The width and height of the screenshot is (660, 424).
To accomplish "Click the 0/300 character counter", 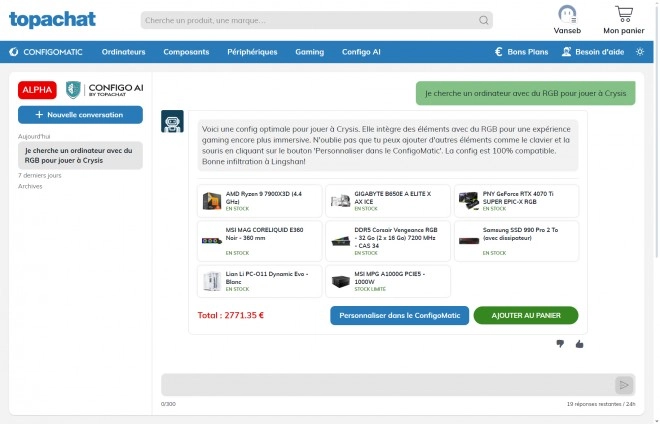I will click(x=168, y=404).
